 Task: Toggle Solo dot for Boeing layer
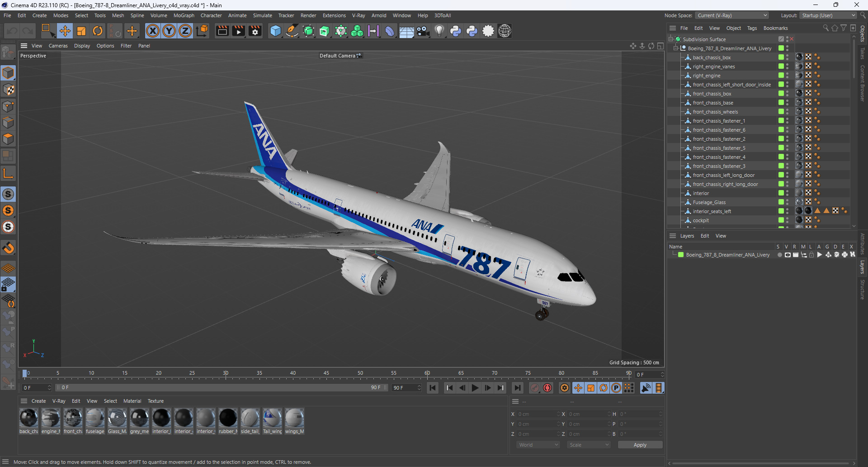779,255
